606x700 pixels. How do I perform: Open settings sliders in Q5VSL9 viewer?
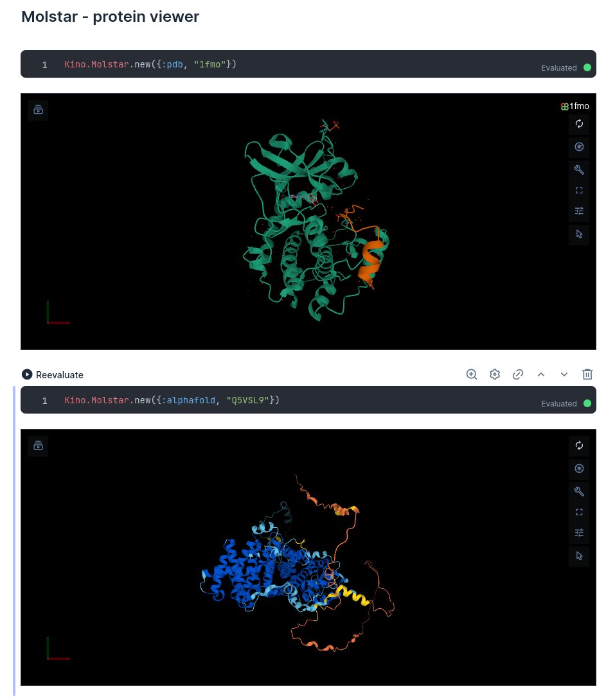click(579, 532)
